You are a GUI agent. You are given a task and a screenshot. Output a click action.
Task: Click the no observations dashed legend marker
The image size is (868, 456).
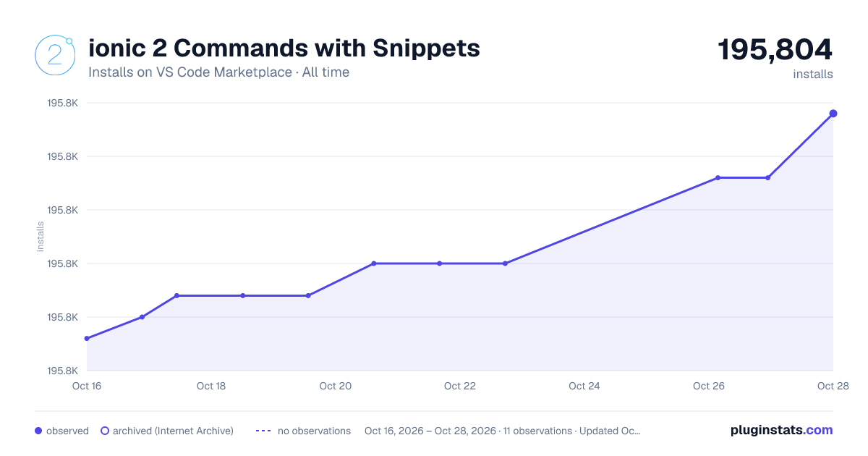pos(263,431)
